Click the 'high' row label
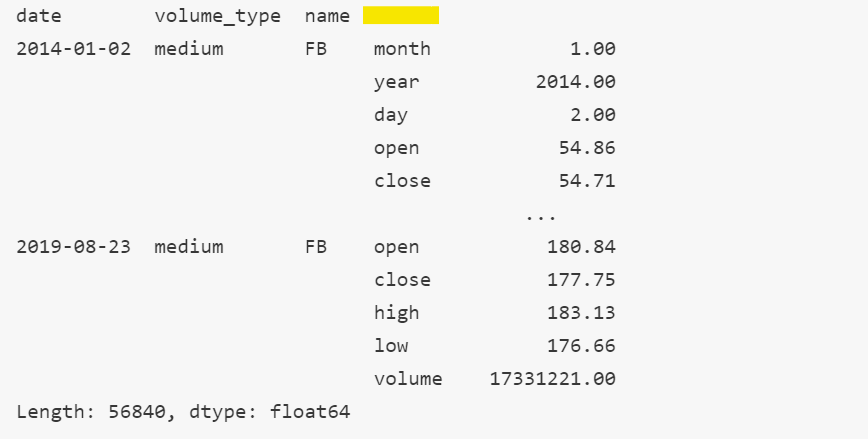Viewport: 868px width, 439px height. click(x=396, y=313)
